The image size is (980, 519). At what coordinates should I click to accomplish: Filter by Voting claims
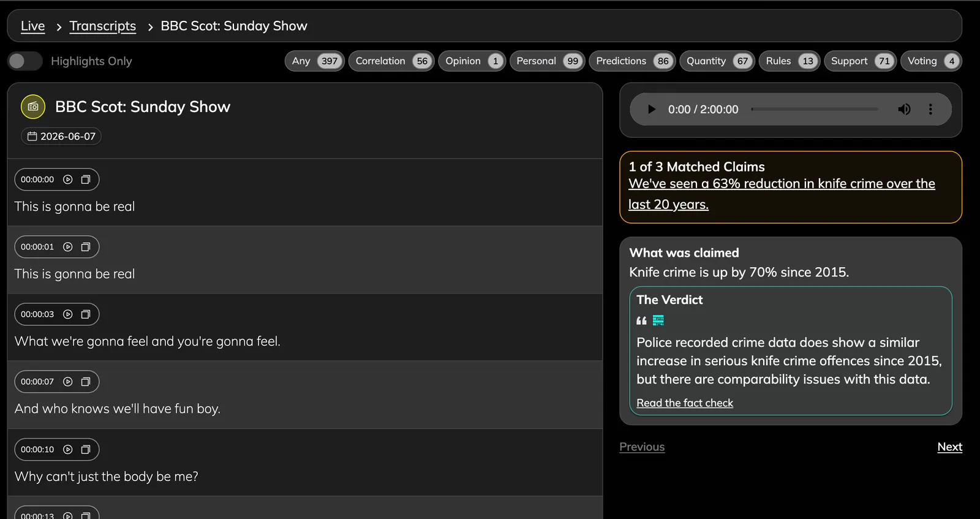click(931, 61)
